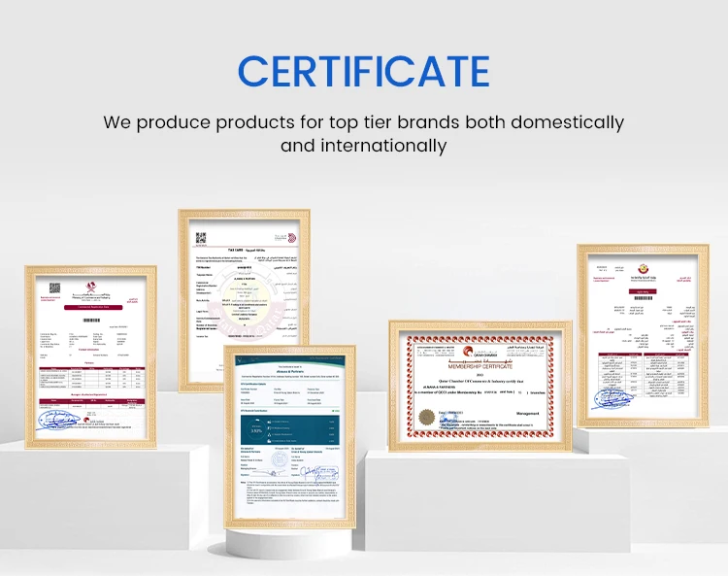Click the CERTIFICATE heading
The image size is (728, 576).
pyautogui.click(x=364, y=72)
